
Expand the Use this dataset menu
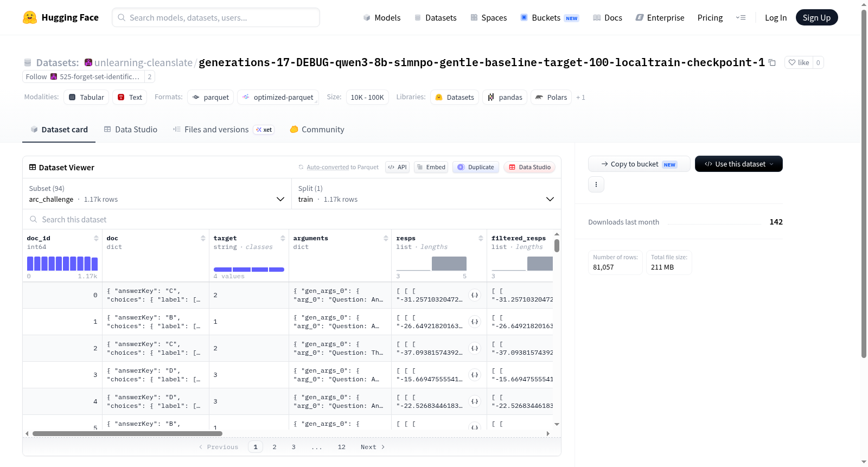pyautogui.click(x=738, y=164)
